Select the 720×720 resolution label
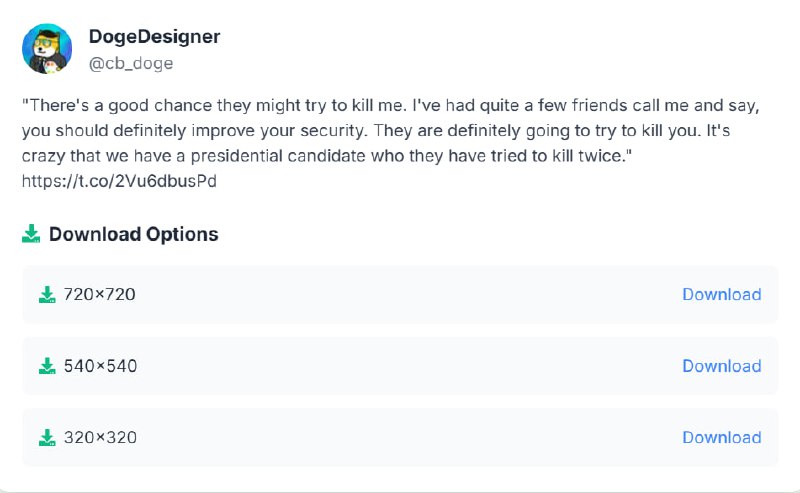Image resolution: width=800 pixels, height=493 pixels. click(x=99, y=294)
